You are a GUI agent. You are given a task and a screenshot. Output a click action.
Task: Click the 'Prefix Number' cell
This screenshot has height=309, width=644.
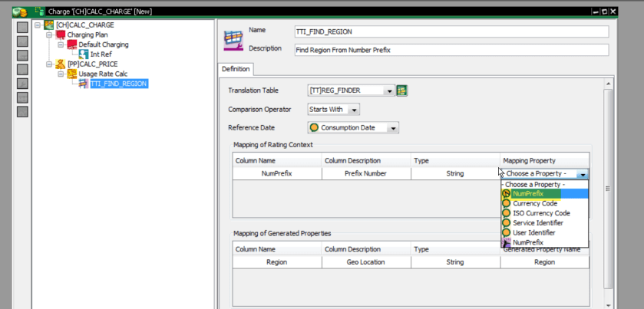tap(366, 173)
